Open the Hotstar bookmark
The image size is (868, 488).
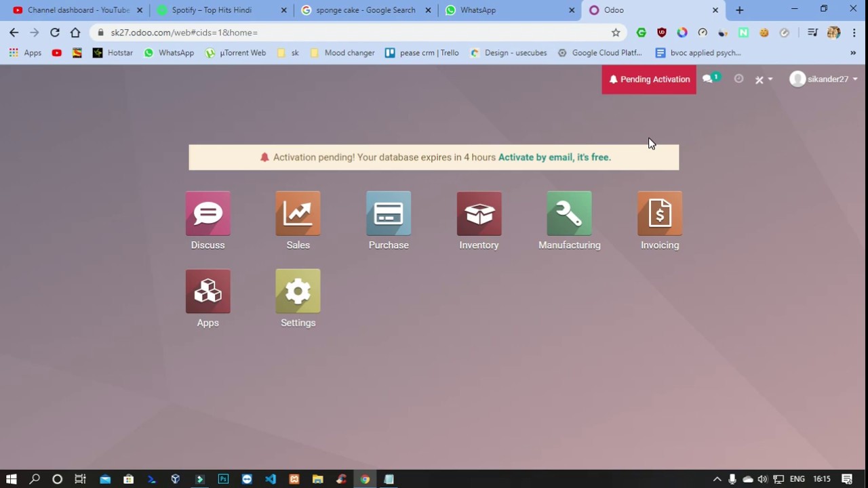tap(113, 53)
